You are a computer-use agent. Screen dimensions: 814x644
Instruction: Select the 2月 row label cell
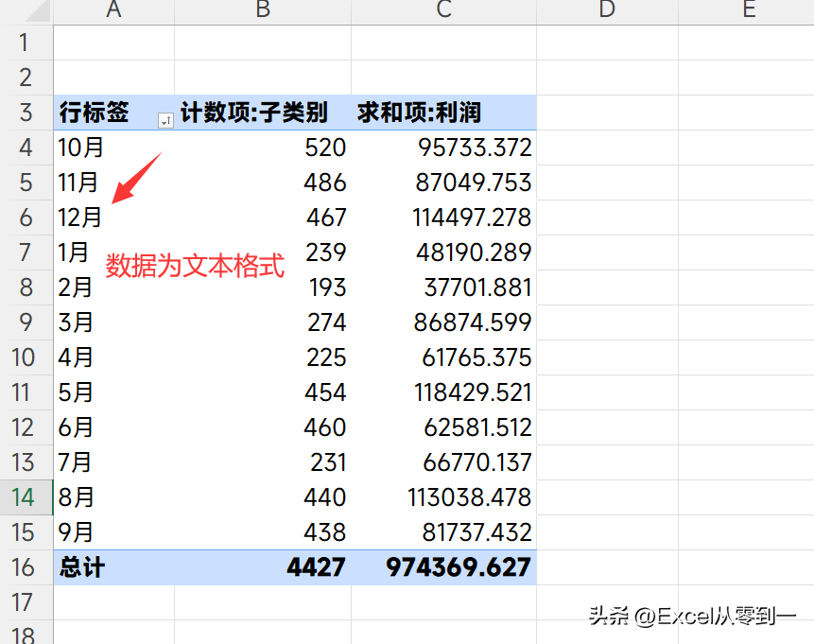click(113, 287)
